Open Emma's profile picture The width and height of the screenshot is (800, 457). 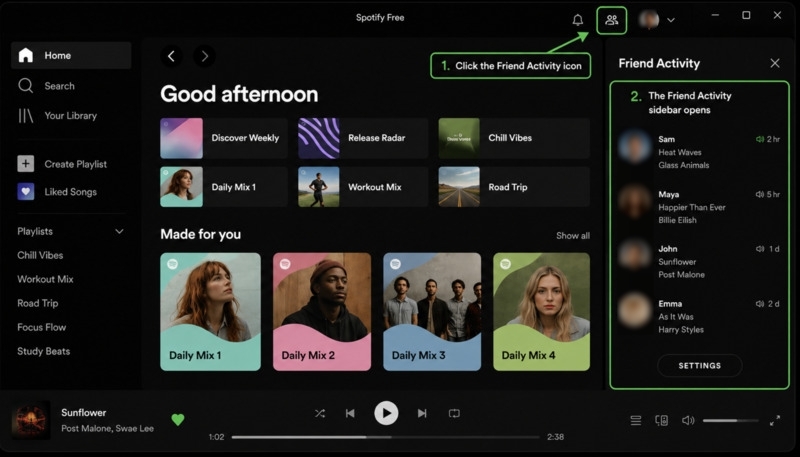tap(635, 310)
